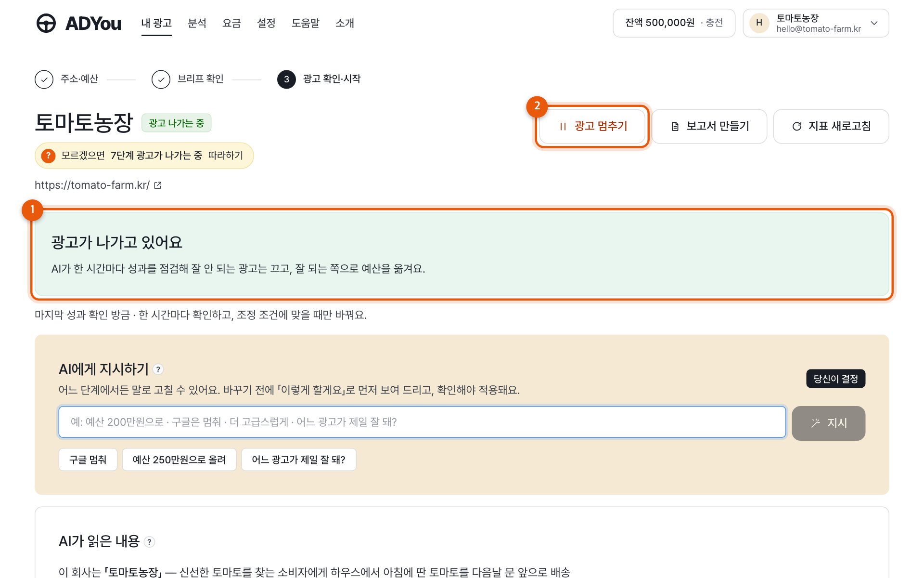Click the 지시 button with wand icon
The width and height of the screenshot is (924, 578).
point(828,423)
